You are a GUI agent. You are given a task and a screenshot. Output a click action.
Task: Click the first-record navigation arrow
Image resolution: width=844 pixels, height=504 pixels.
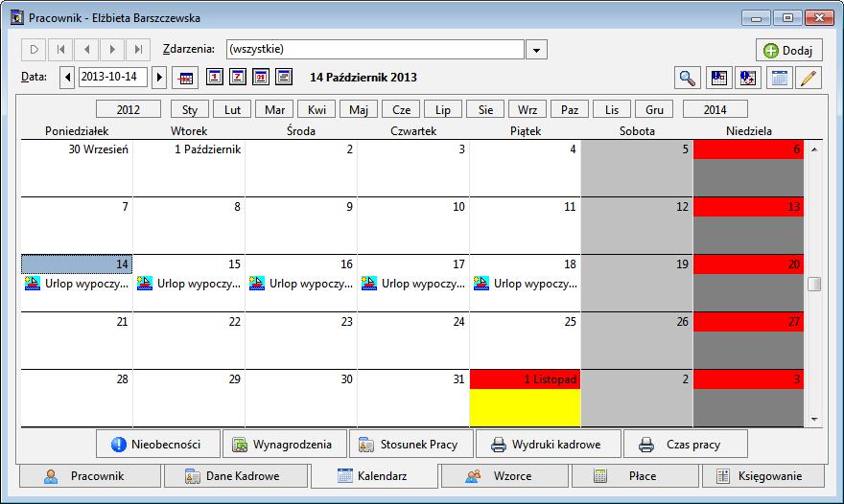pos(60,50)
